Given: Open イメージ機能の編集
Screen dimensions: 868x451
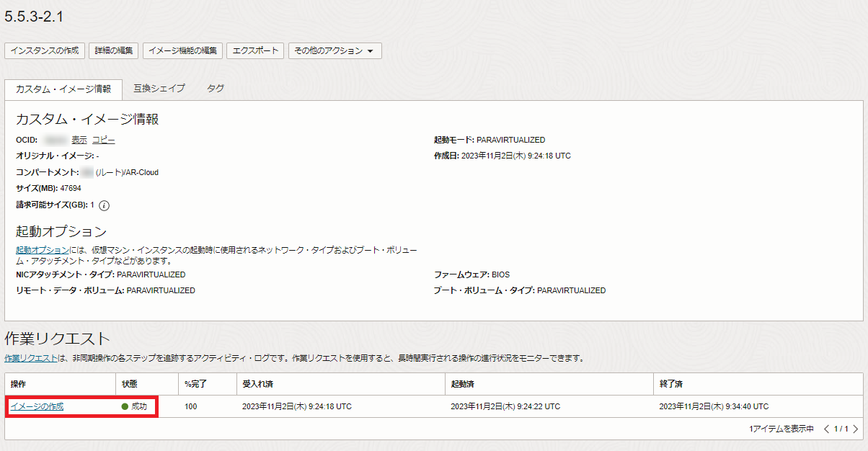Looking at the screenshot, I should tap(182, 51).
